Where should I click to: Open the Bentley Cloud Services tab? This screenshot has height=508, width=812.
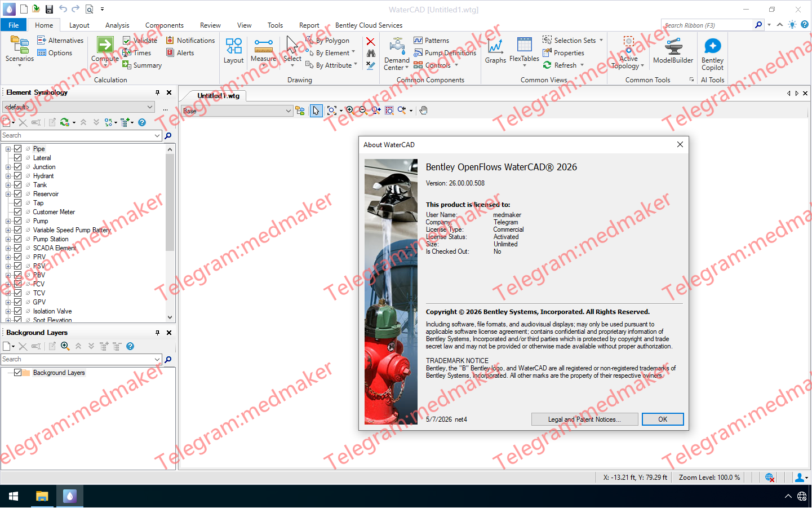point(369,25)
